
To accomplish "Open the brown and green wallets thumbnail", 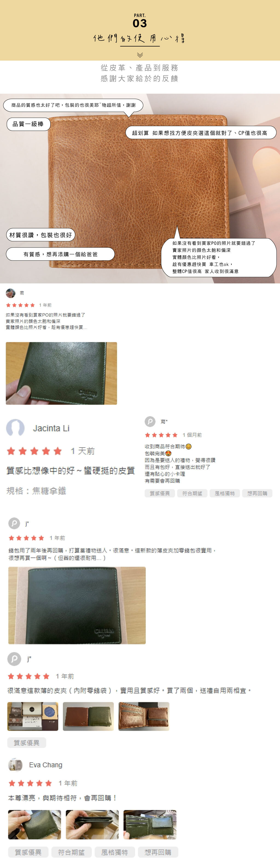I will tap(88, 716).
